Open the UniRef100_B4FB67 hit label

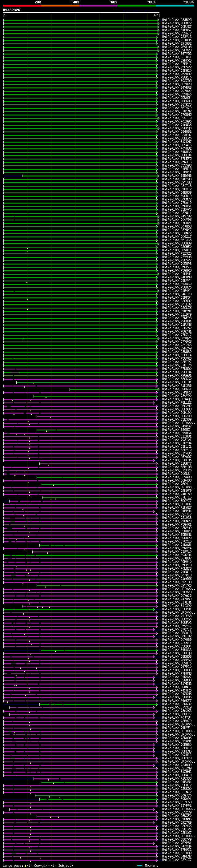point(177,30)
